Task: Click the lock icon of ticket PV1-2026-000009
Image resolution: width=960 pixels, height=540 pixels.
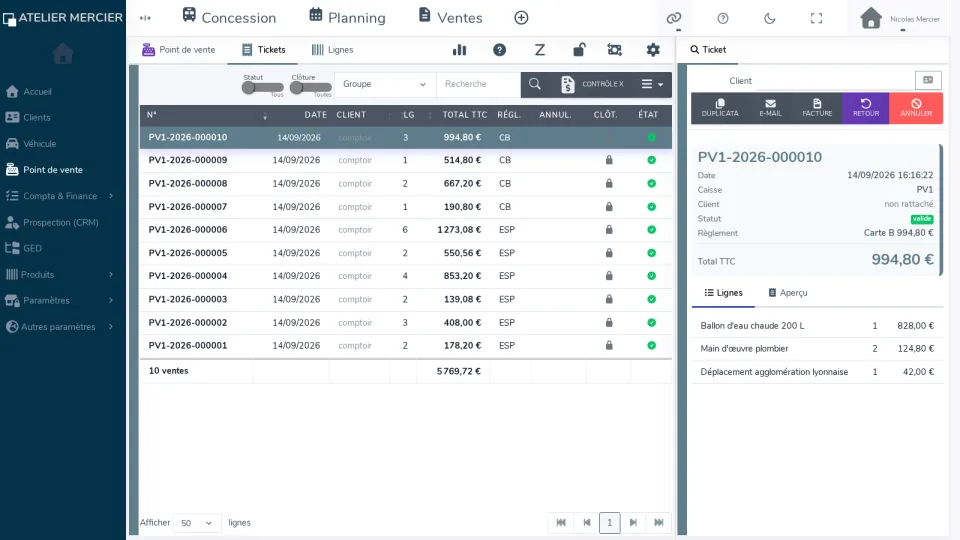Action: [x=609, y=160]
